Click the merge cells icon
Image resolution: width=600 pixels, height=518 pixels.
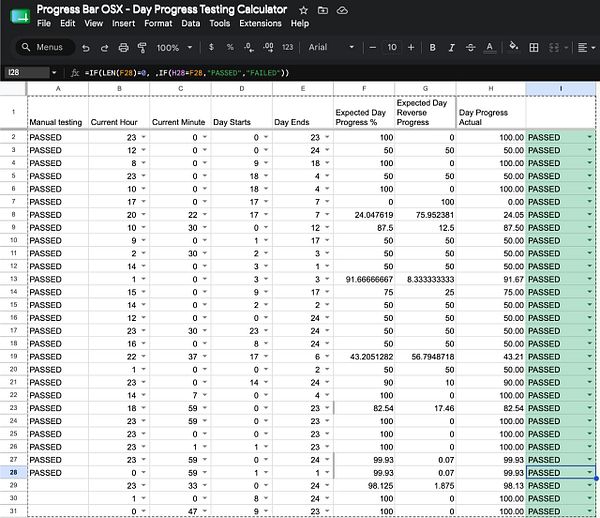click(554, 47)
